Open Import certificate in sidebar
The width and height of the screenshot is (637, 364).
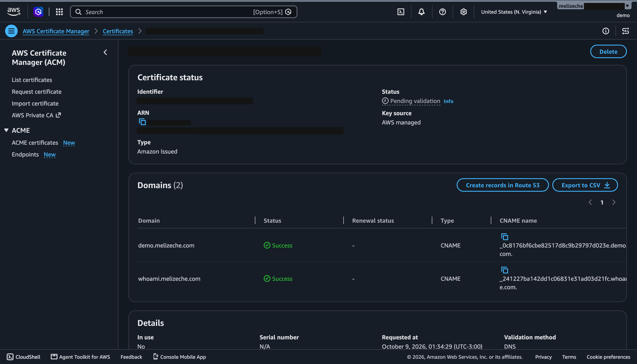click(x=35, y=103)
